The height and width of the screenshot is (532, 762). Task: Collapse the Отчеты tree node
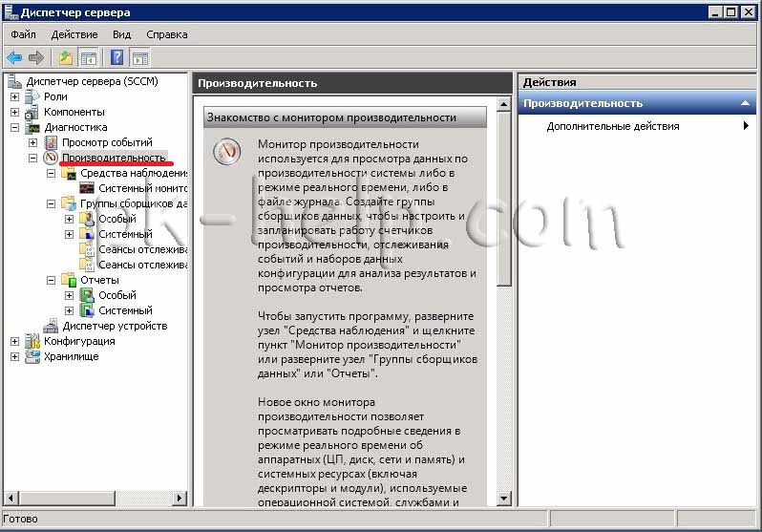coord(51,280)
